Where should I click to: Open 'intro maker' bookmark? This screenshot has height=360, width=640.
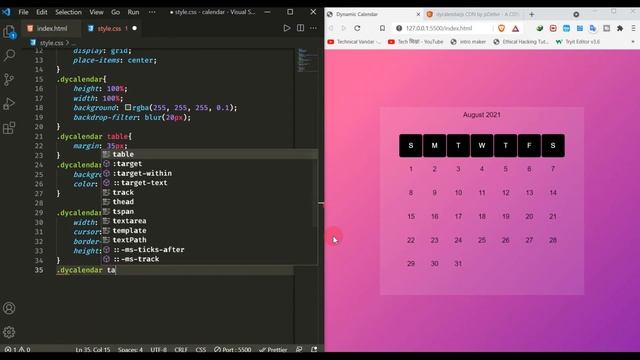468,42
